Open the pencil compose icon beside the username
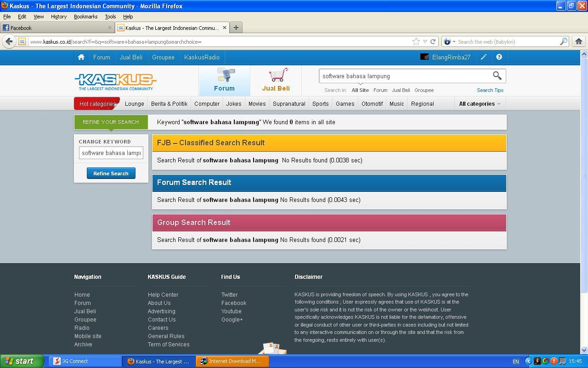Viewport: 588px width, 368px height. pyautogui.click(x=483, y=57)
